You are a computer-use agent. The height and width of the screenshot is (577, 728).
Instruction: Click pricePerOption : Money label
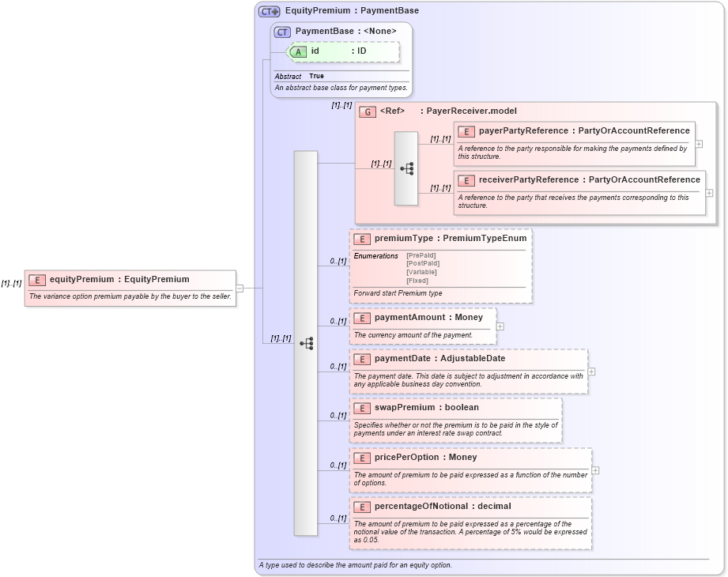(x=426, y=457)
